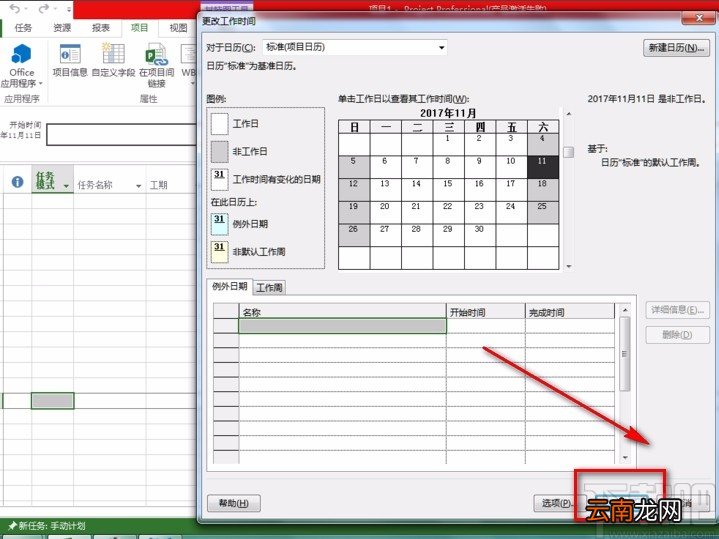The width and height of the screenshot is (719, 539).
Task: Expand the Office 应用程序 dropdown arrow
Action: 40,83
